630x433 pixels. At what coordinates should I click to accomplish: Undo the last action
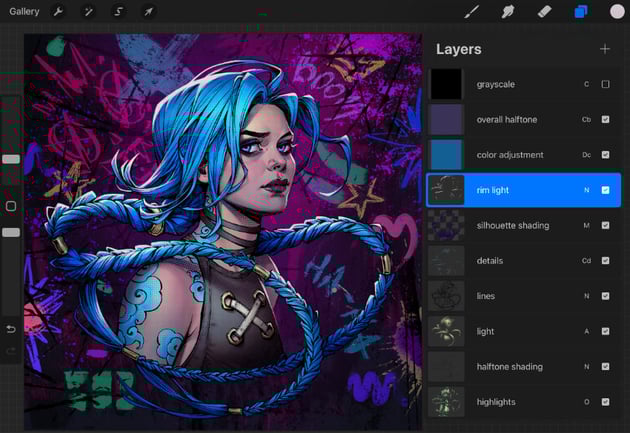(11, 329)
